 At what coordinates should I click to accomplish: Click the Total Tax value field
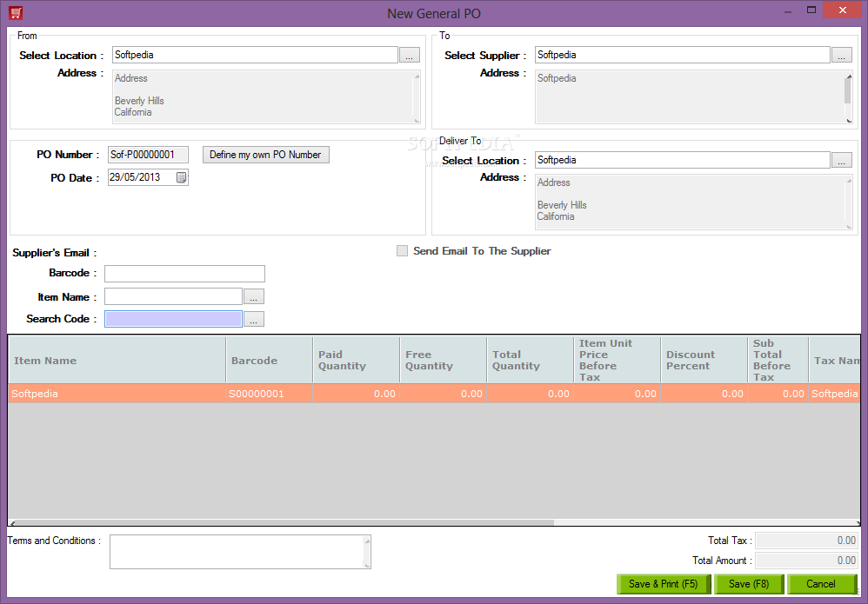tap(807, 541)
